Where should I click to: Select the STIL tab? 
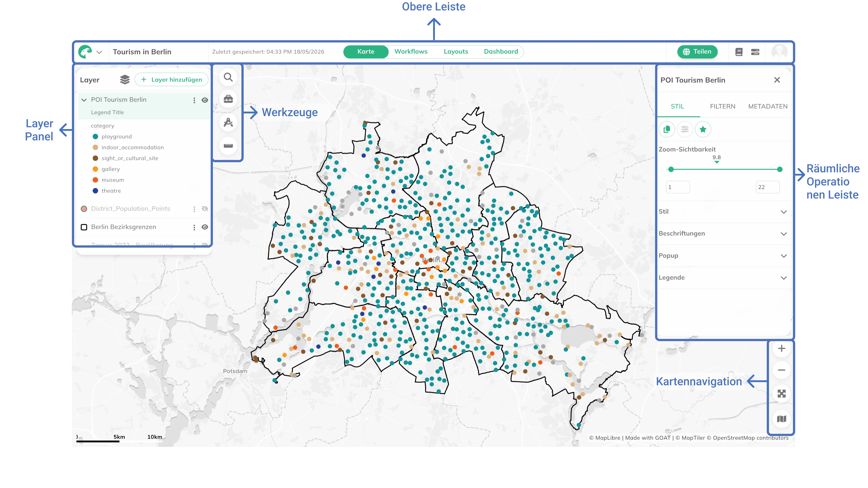tap(677, 106)
